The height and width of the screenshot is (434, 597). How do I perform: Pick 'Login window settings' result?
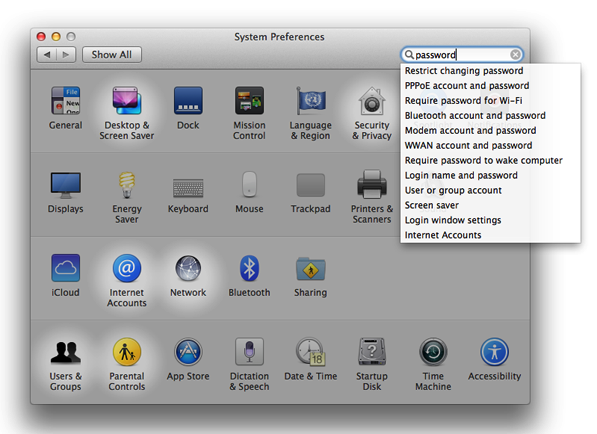tap(490, 220)
